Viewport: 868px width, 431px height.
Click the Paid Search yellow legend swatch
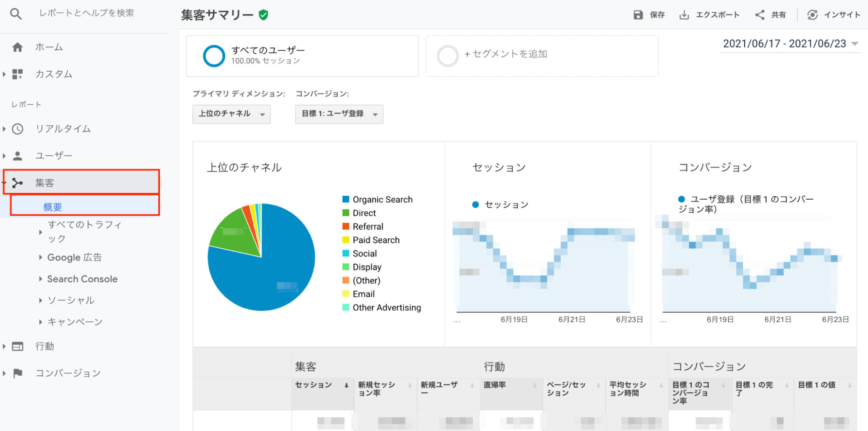pos(346,240)
